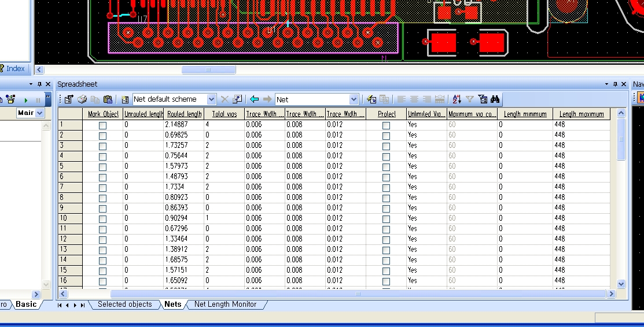The height and width of the screenshot is (327, 644).
Task: Click the cyan left arrow navigation icon
Action: pos(254,99)
